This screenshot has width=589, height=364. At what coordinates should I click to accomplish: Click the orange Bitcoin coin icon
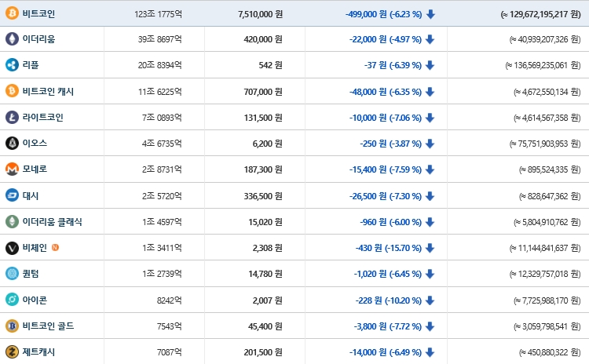(12, 13)
